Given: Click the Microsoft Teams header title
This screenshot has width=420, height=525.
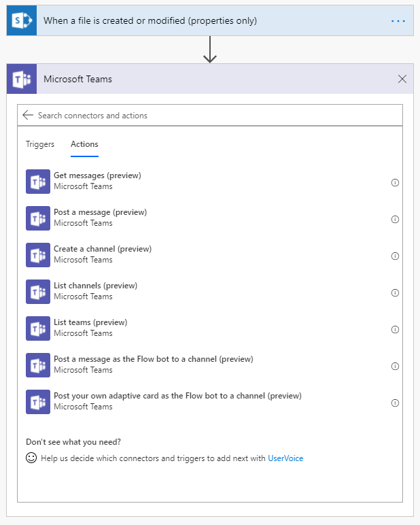Looking at the screenshot, I should pyautogui.click(x=77, y=79).
